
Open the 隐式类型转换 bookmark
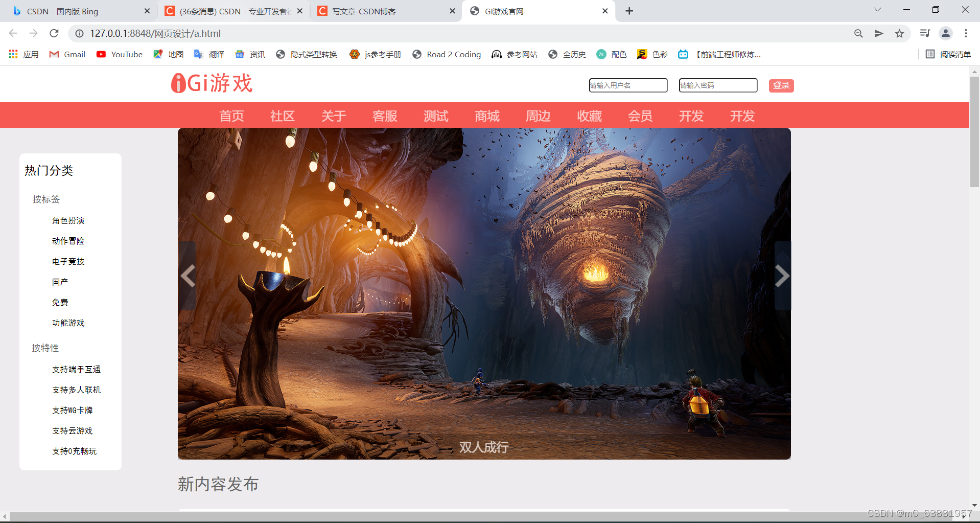[x=307, y=54]
